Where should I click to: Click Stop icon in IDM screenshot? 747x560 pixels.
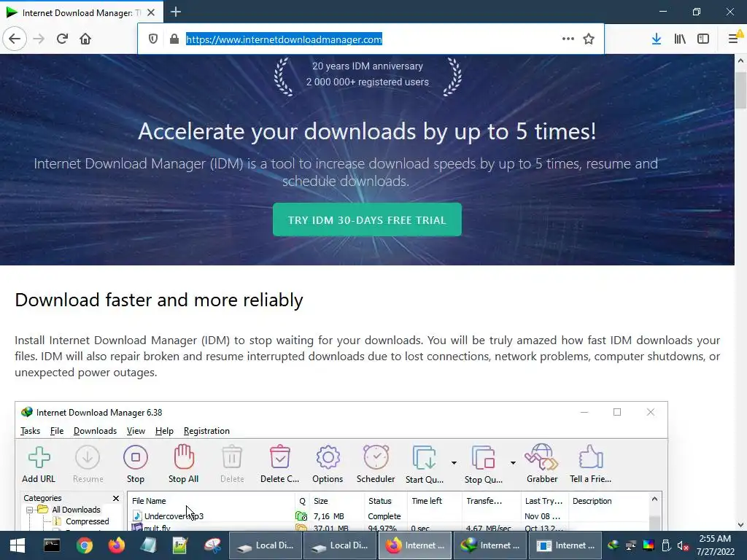pos(135,464)
